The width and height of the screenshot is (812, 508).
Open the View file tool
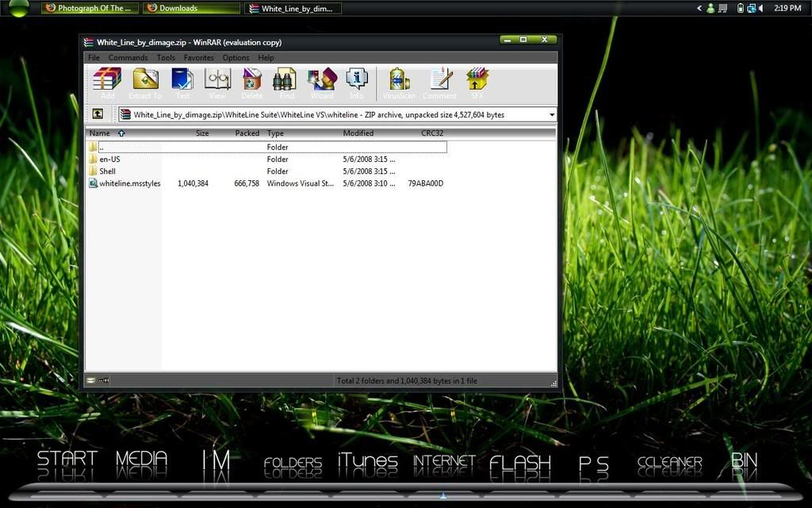click(217, 83)
